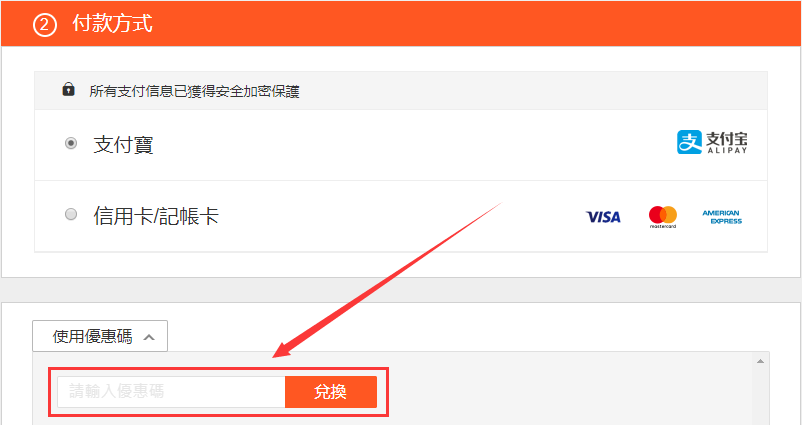Click the scrollbar up arrow in coupon panel
802x425 pixels.
(x=761, y=361)
